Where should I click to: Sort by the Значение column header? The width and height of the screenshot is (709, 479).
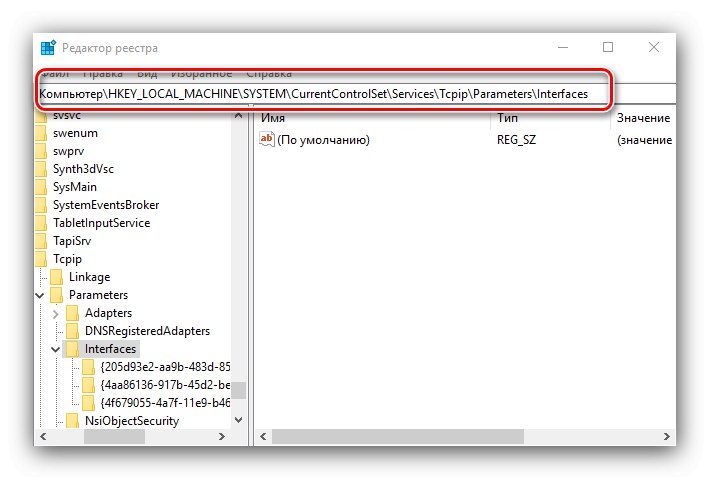643,118
